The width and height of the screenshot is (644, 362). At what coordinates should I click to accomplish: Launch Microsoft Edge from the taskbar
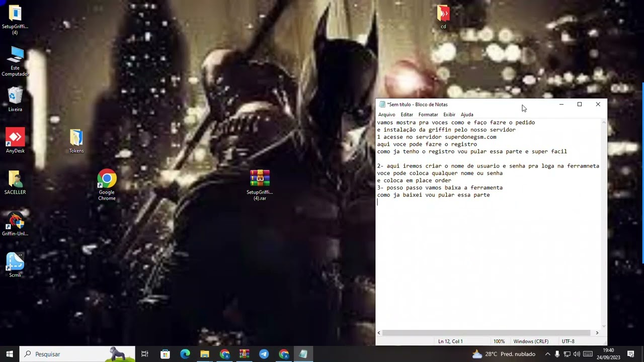[x=185, y=354]
